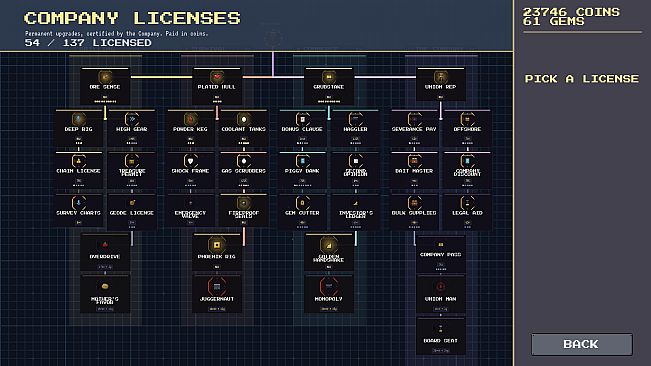Choose the Survey Charts arrow icon
The height and width of the screenshot is (366, 651).
tap(78, 203)
